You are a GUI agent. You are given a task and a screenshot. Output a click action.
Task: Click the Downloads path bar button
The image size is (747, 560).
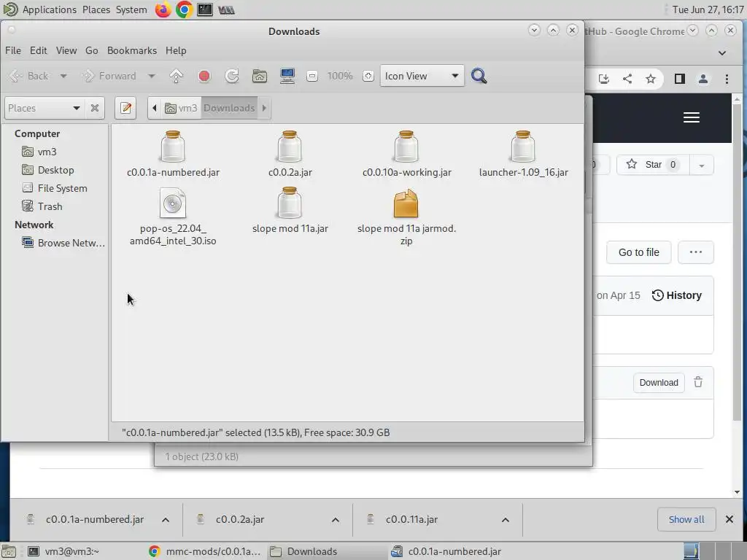click(x=229, y=108)
